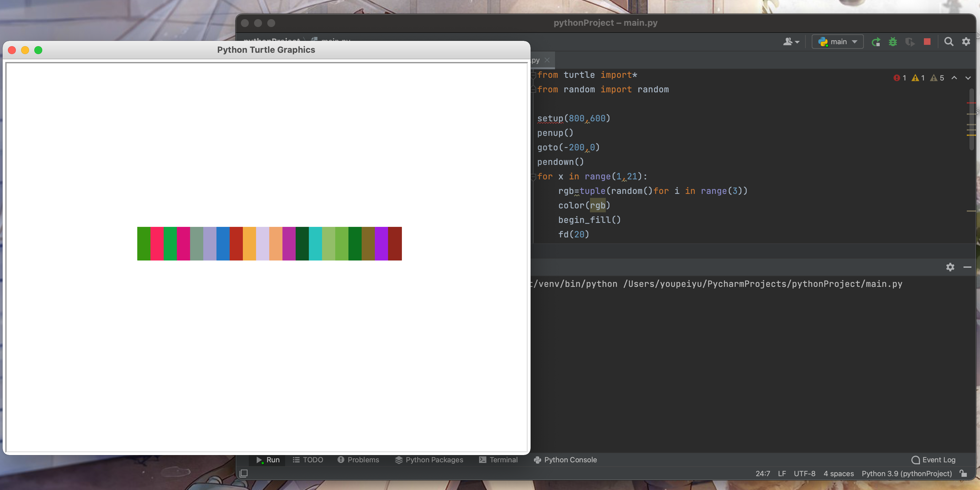This screenshot has height=490, width=980.
Task: Hide the Run tool window
Action: [967, 267]
